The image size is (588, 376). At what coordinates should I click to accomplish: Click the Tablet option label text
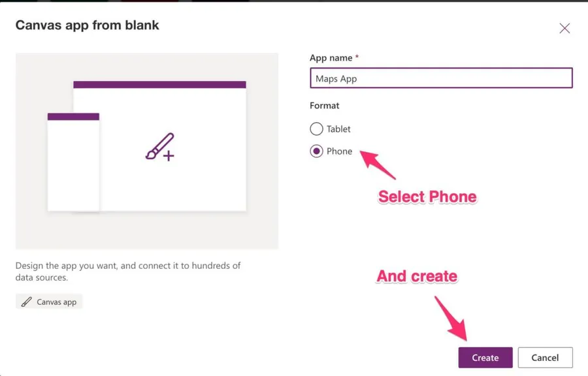coord(338,129)
